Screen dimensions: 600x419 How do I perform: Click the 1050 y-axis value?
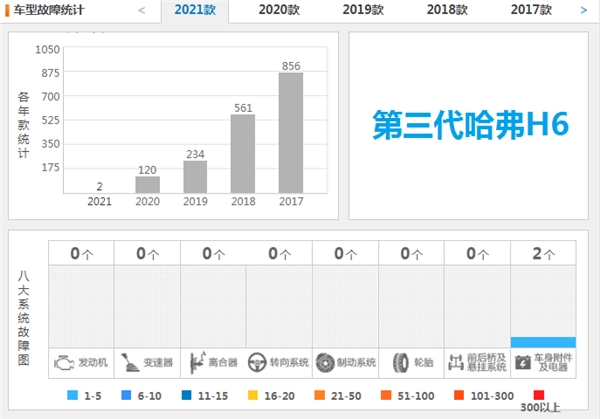47,49
